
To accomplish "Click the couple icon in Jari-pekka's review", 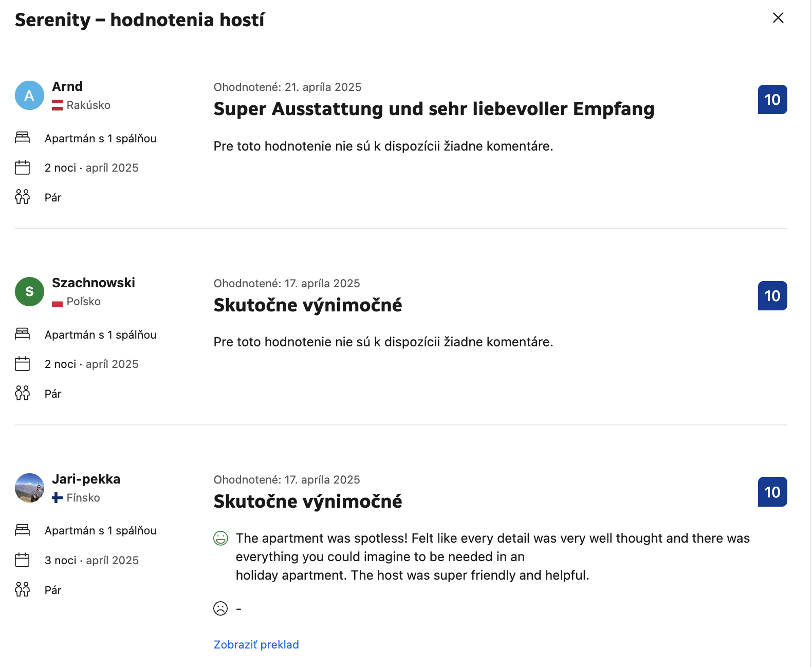I will (22, 589).
